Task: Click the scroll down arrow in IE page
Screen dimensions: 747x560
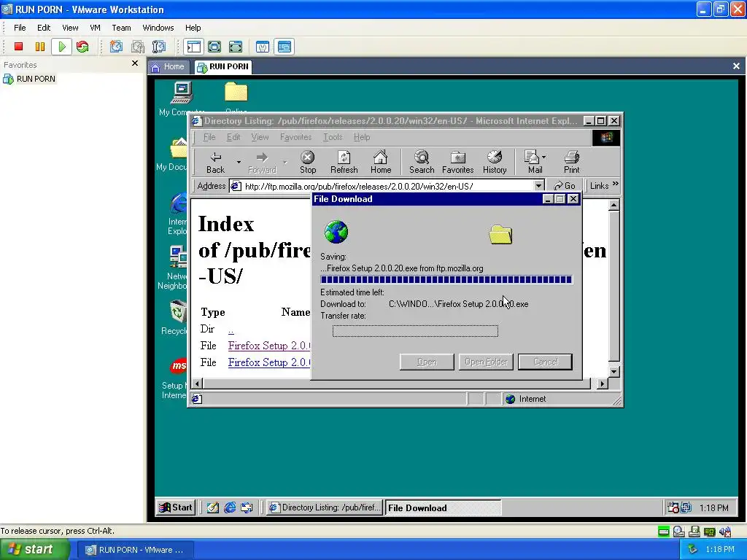Action: 614,371
